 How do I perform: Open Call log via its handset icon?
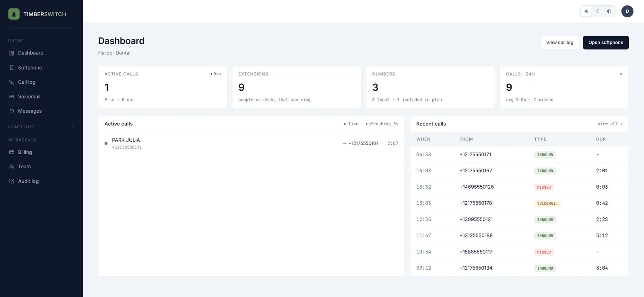(x=12, y=82)
